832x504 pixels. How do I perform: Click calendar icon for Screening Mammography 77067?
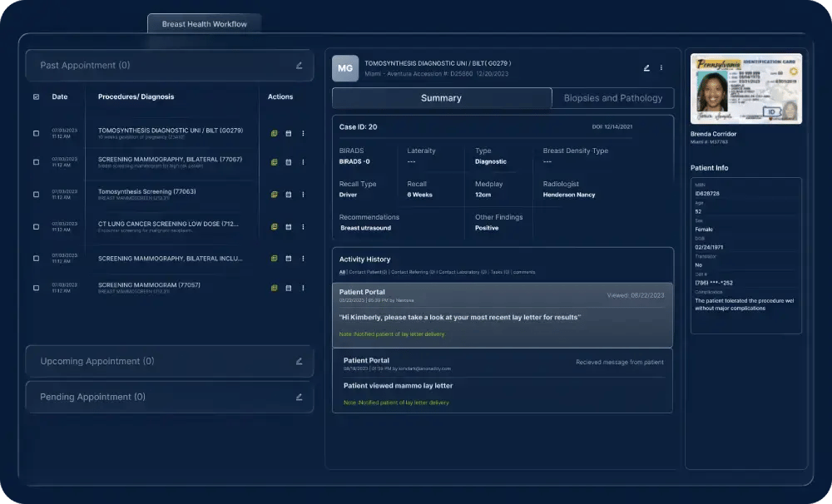289,164
